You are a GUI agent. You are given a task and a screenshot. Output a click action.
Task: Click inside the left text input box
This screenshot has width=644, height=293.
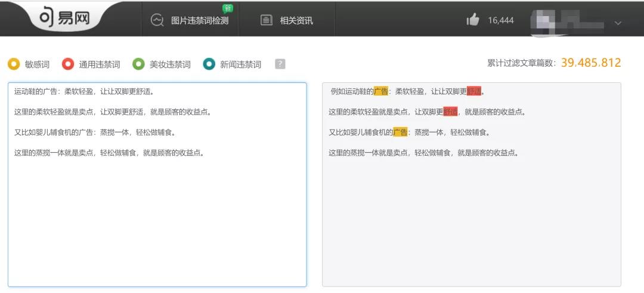pyautogui.click(x=157, y=184)
